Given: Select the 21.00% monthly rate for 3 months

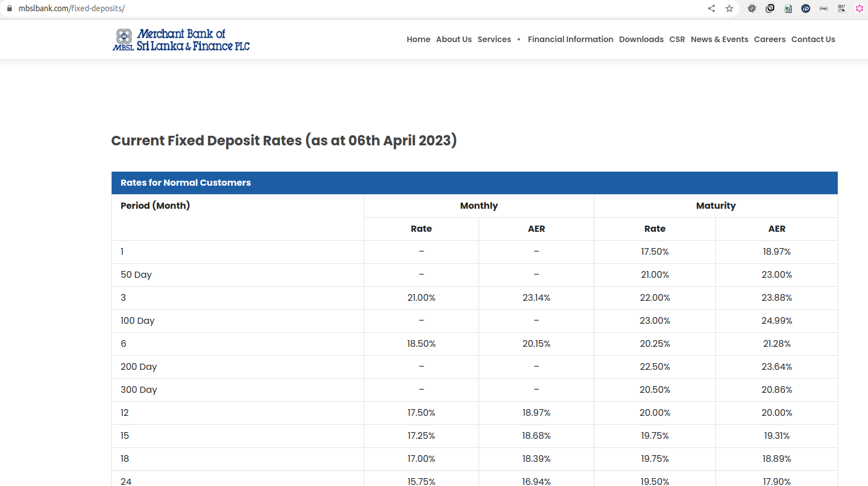Looking at the screenshot, I should coord(421,298).
